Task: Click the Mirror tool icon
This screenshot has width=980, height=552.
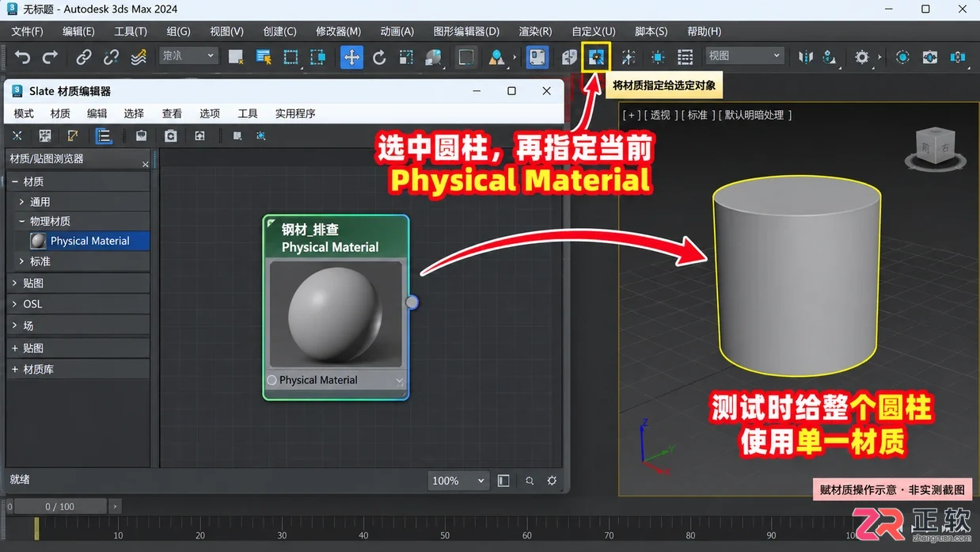Action: [x=806, y=57]
